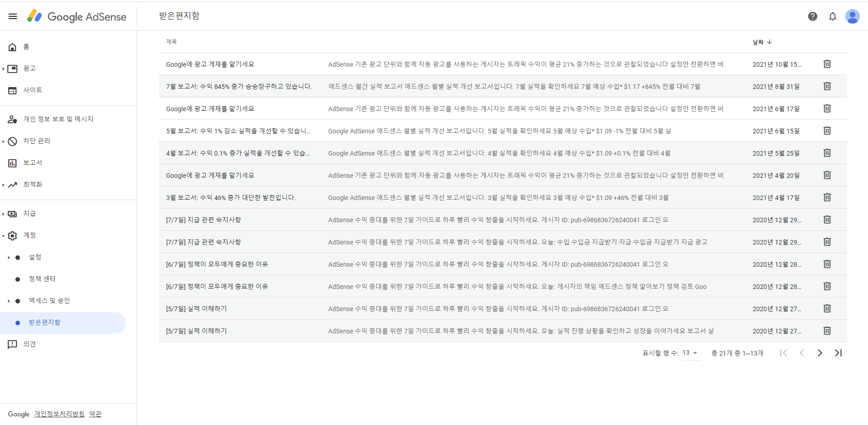868x425 pixels.
Task: Open the hamburger main menu
Action: (13, 16)
